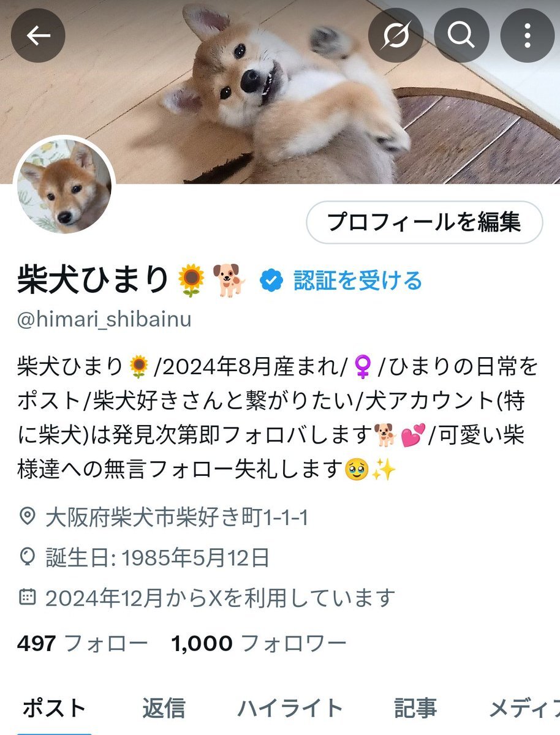Click the 認証を受ける link
This screenshot has height=735, width=560.
[358, 281]
